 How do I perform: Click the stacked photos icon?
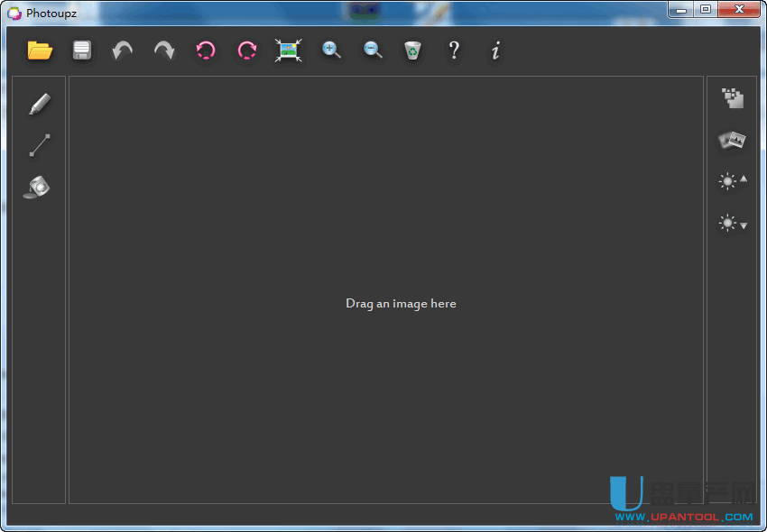pos(732,140)
